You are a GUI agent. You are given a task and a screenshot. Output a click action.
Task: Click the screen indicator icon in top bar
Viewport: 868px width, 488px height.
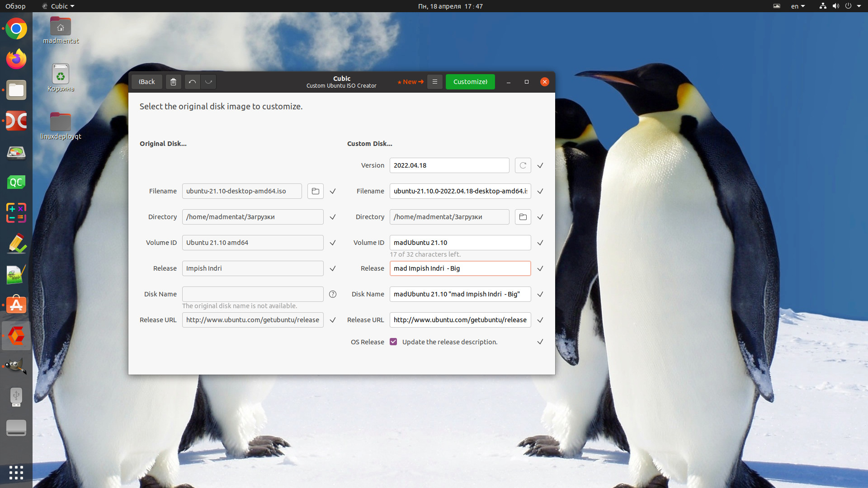point(777,6)
